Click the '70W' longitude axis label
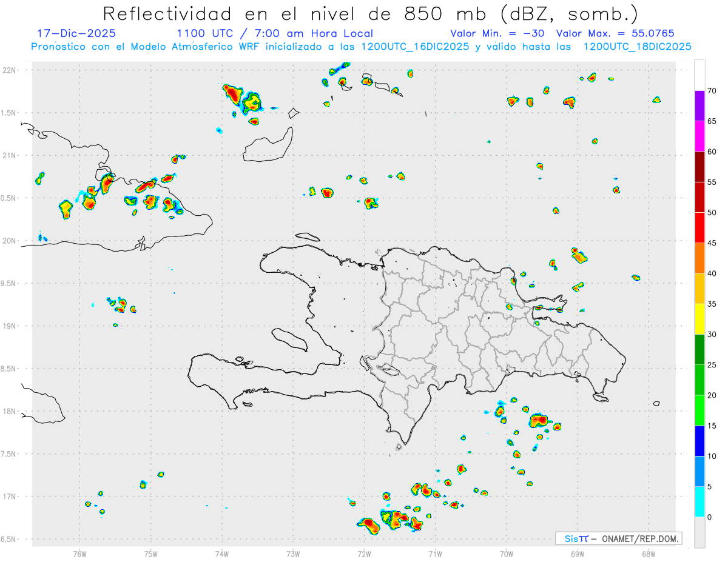The height and width of the screenshot is (562, 728). click(507, 554)
